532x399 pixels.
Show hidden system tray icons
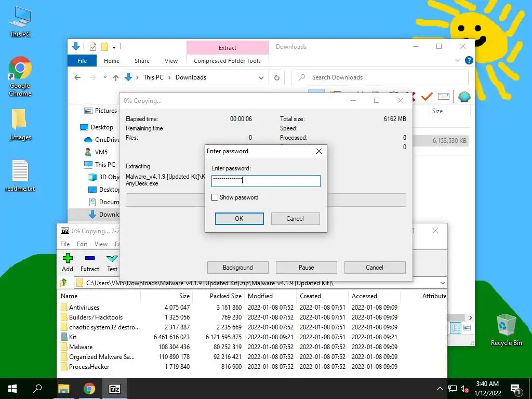point(440,389)
